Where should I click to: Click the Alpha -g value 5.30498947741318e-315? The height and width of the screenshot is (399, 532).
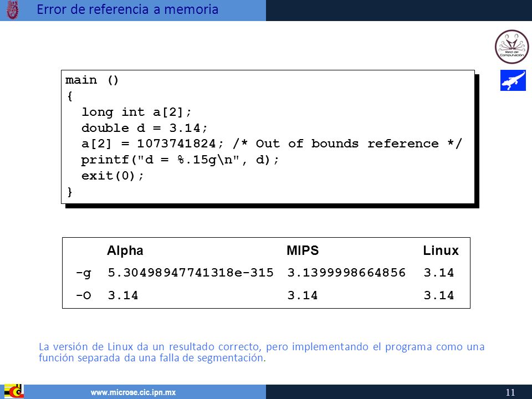(x=190, y=273)
